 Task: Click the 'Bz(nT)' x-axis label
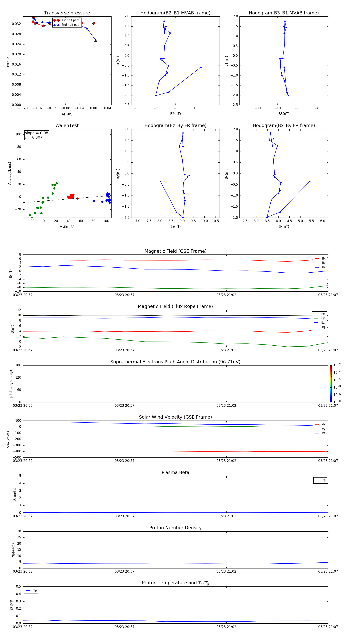[175, 227]
